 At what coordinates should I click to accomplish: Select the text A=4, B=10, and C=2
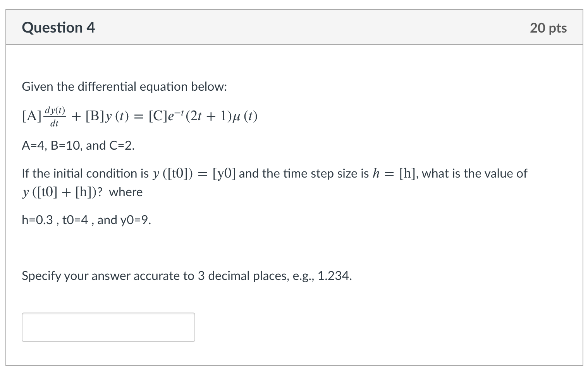[x=77, y=145]
